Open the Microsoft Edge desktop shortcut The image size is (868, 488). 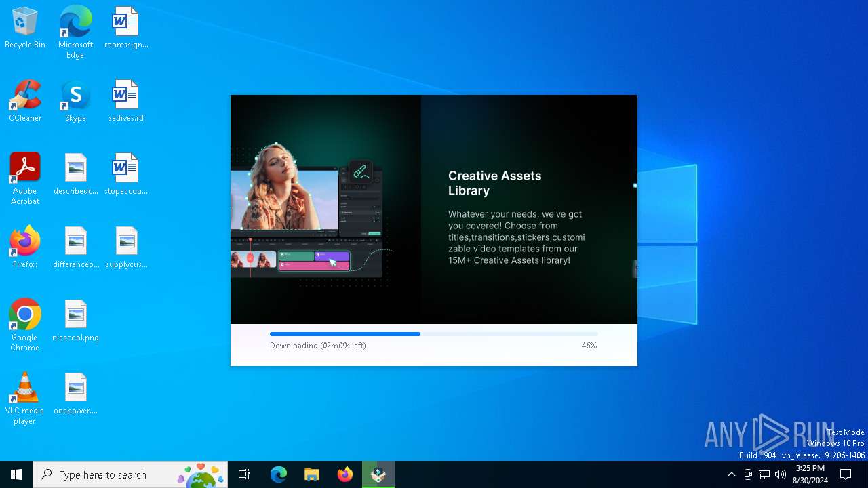pos(75,33)
